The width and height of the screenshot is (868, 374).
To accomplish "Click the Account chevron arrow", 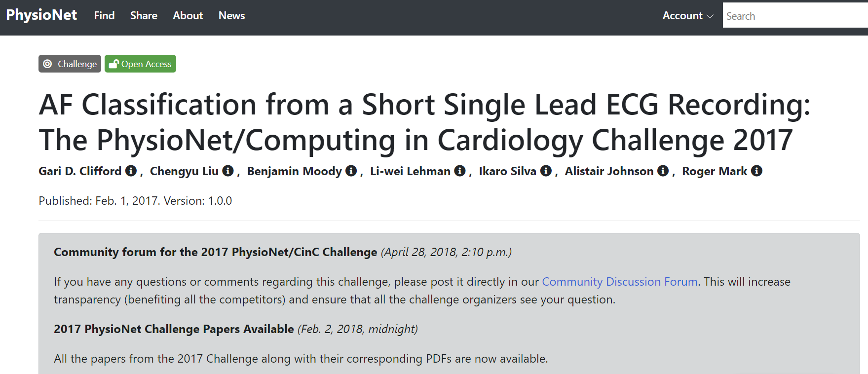I will click(x=710, y=16).
